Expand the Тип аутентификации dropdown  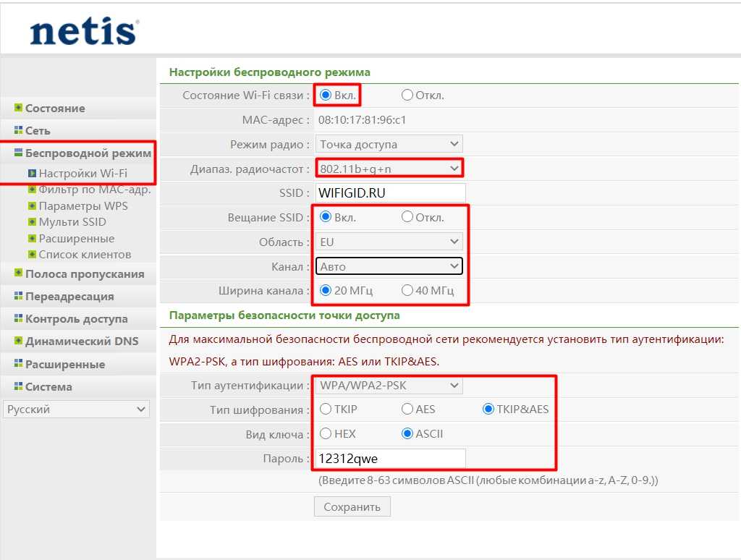389,386
